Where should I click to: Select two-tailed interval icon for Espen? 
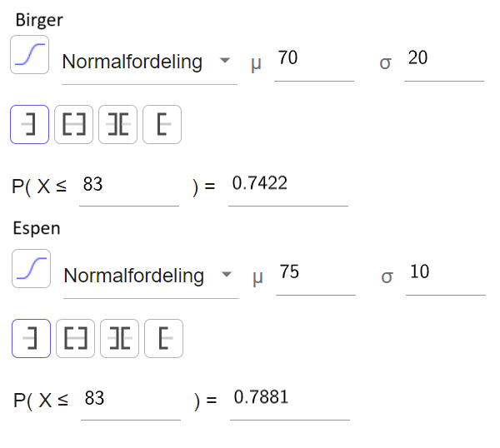click(119, 338)
